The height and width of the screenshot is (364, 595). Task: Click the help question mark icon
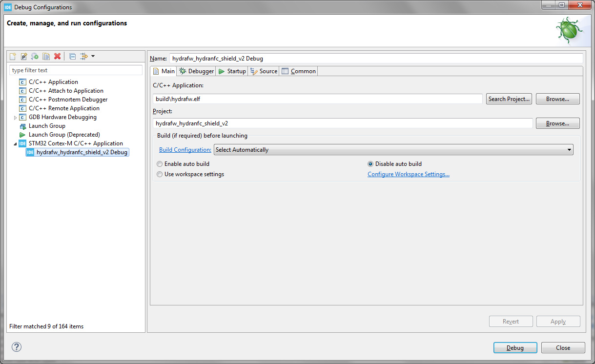click(x=17, y=347)
